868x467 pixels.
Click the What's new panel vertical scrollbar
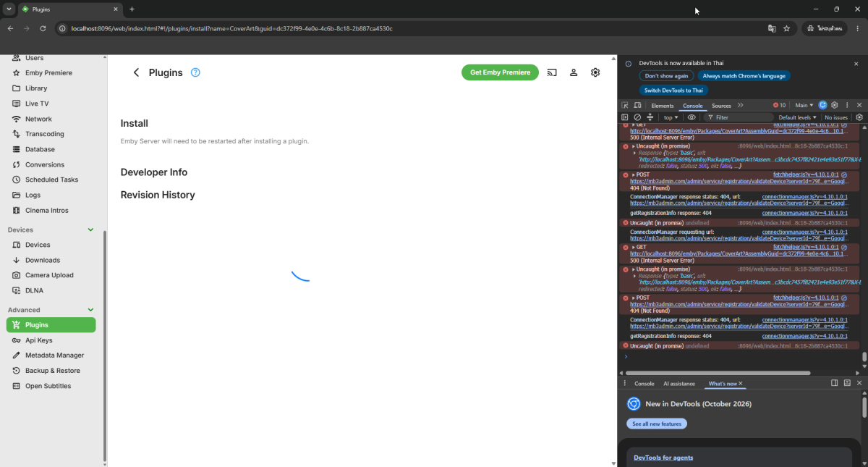tap(864, 407)
